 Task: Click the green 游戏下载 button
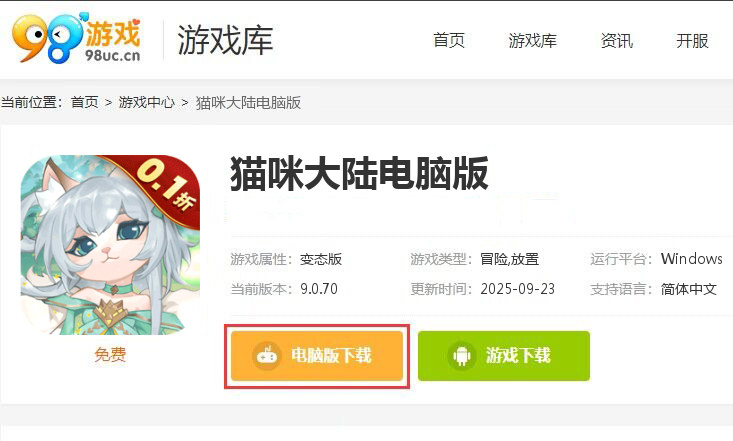tap(504, 356)
